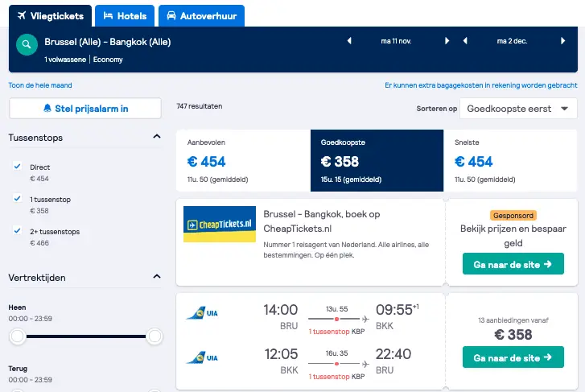585x392 pixels.
Task: Click the UIA airline logo on outbound flight
Action: [202, 313]
